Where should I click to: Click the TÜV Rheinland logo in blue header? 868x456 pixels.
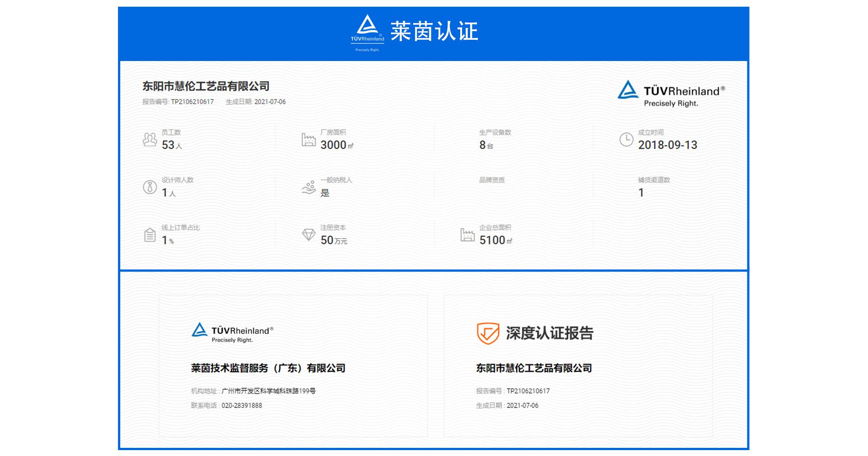(367, 33)
